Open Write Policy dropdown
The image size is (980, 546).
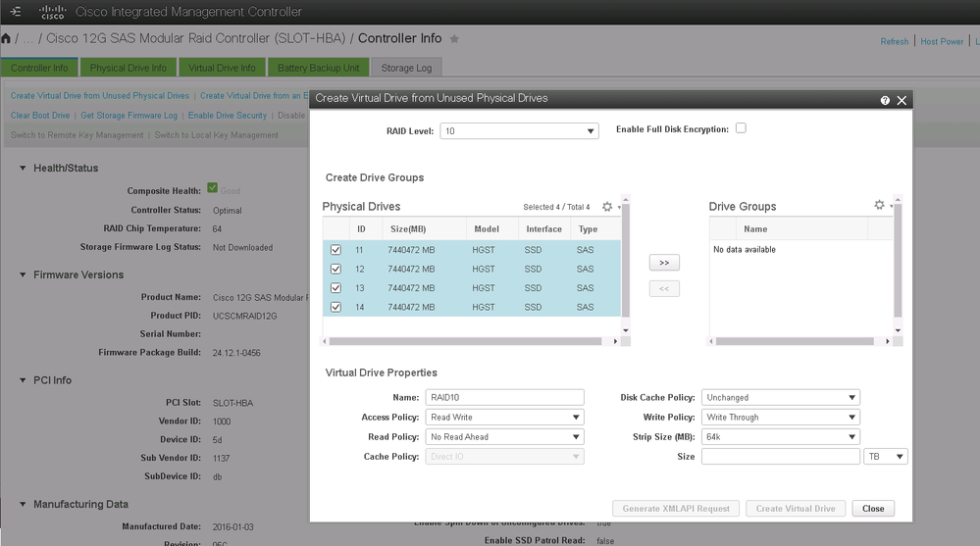point(781,417)
